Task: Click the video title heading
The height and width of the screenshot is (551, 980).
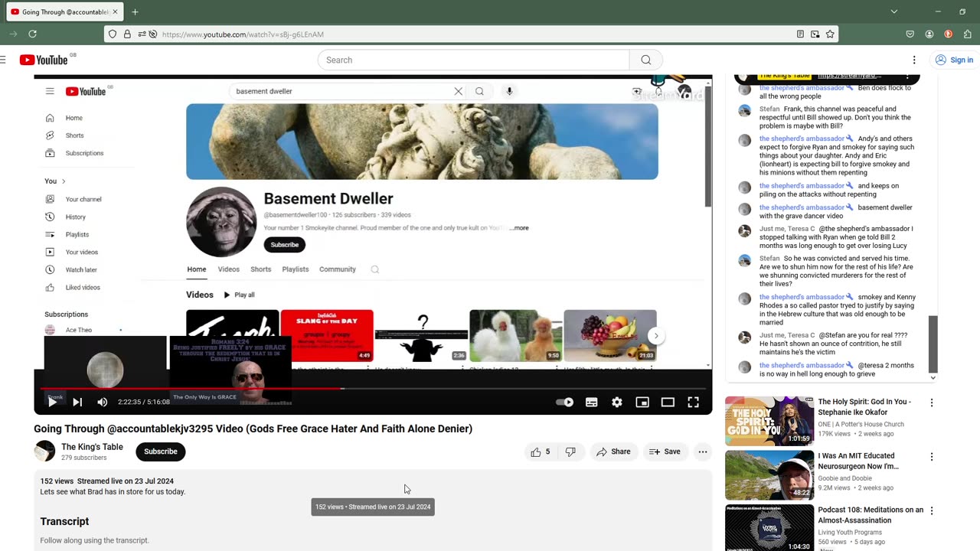Action: point(253,429)
